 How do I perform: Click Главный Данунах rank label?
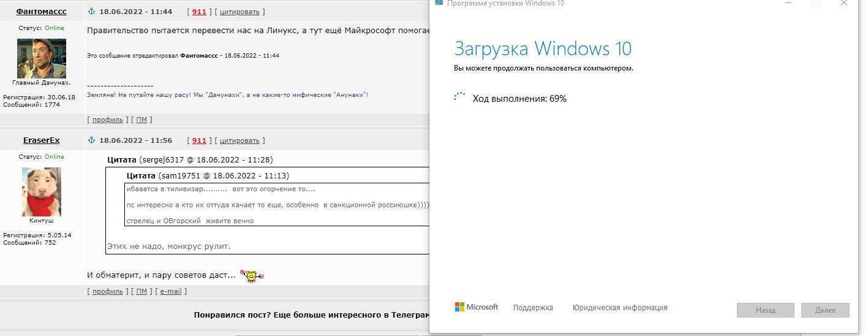[x=41, y=82]
